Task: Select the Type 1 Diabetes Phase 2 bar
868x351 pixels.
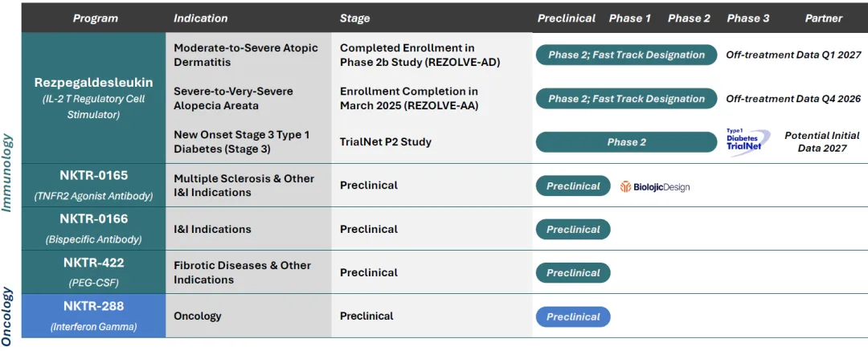Action: [626, 142]
